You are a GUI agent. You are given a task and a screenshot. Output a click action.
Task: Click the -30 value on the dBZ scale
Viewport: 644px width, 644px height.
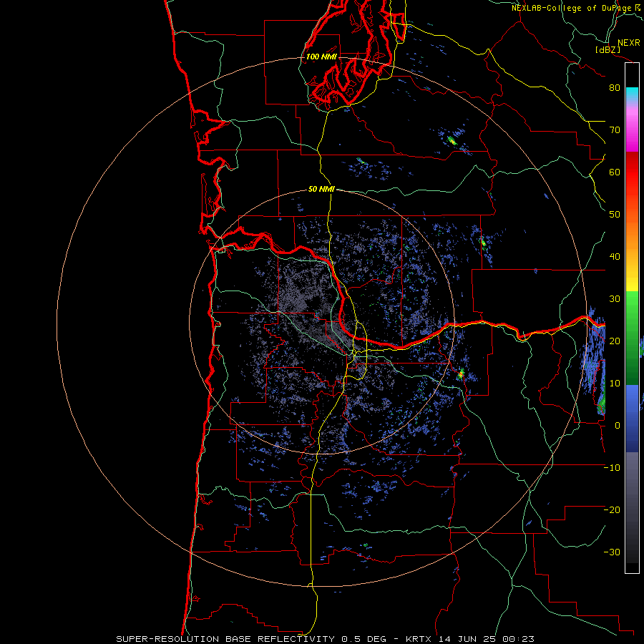(x=612, y=552)
